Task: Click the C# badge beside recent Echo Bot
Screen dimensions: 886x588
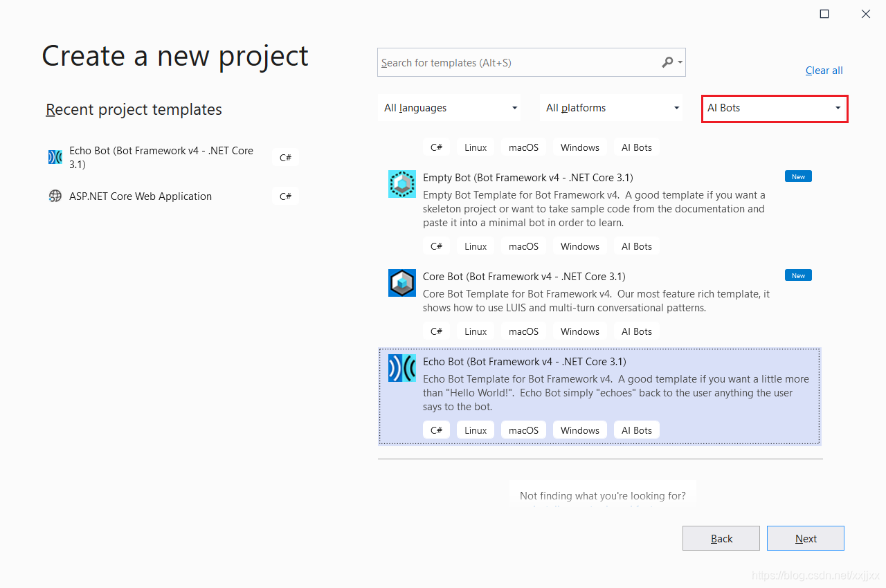Action: [285, 158]
